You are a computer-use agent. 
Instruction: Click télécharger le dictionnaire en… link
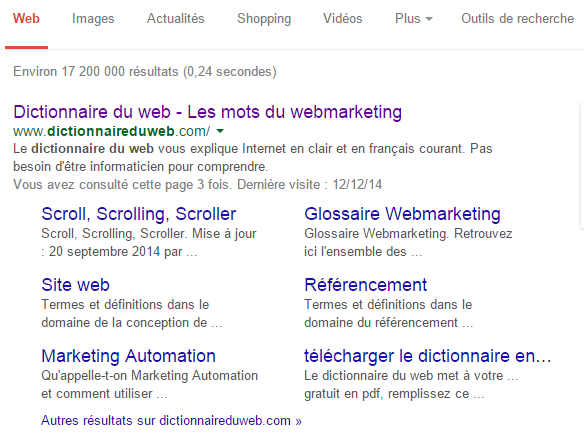coord(428,356)
